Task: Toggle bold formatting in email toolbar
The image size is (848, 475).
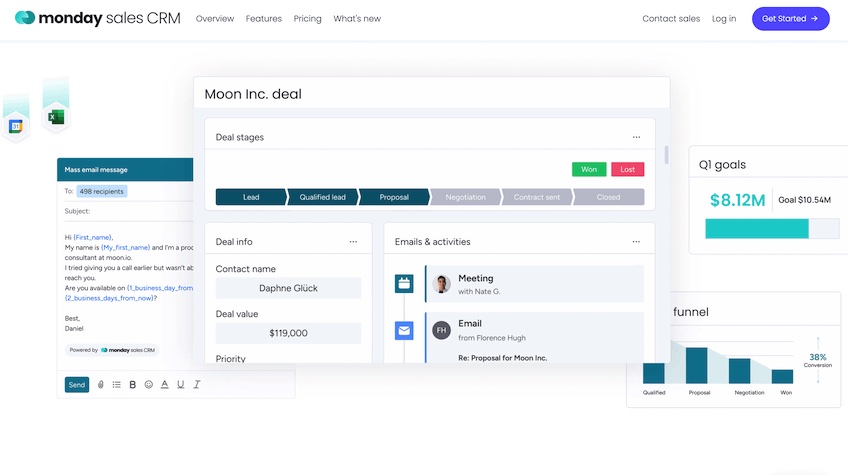Action: [132, 385]
